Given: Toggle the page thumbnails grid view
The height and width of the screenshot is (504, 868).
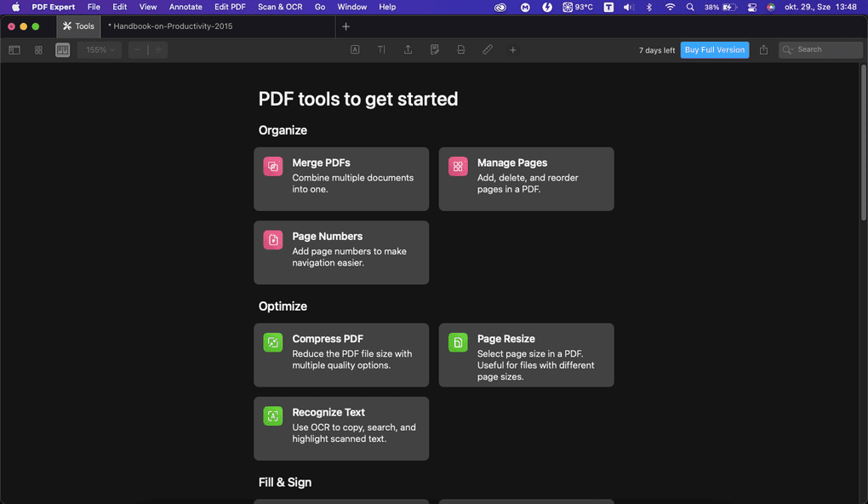Looking at the screenshot, I should [x=37, y=49].
